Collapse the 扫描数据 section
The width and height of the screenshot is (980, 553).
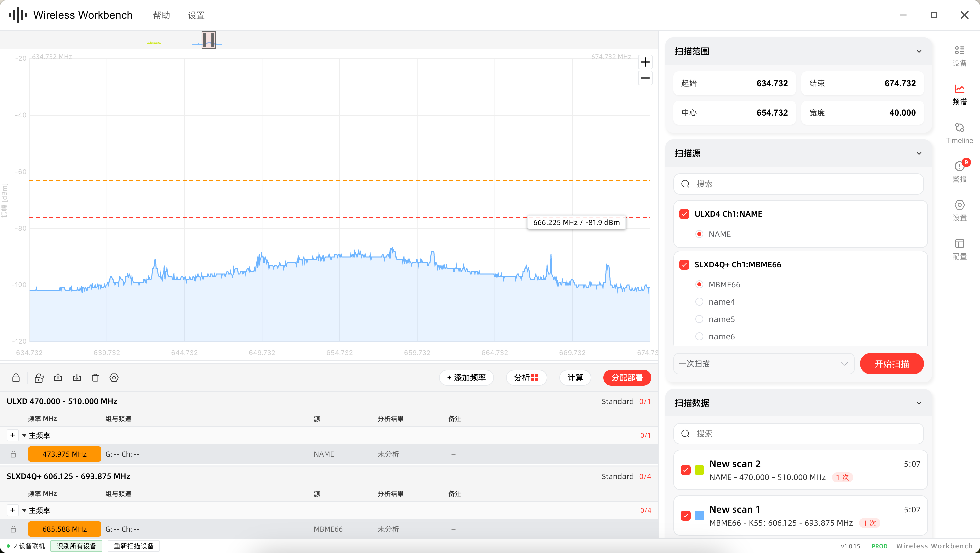point(919,403)
